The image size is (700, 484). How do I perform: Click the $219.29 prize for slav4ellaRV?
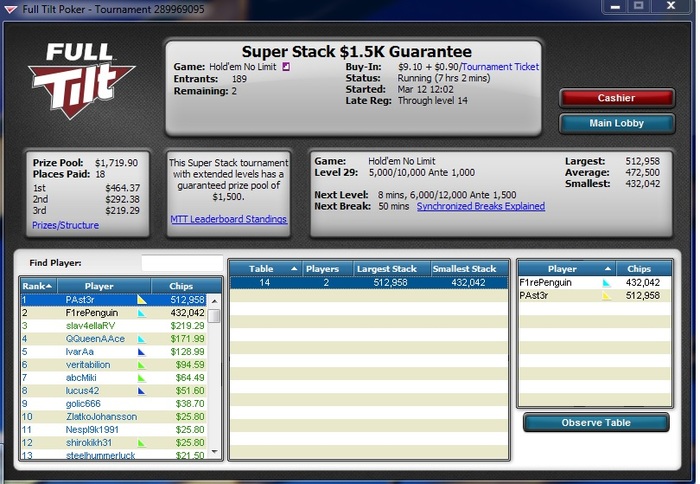188,326
